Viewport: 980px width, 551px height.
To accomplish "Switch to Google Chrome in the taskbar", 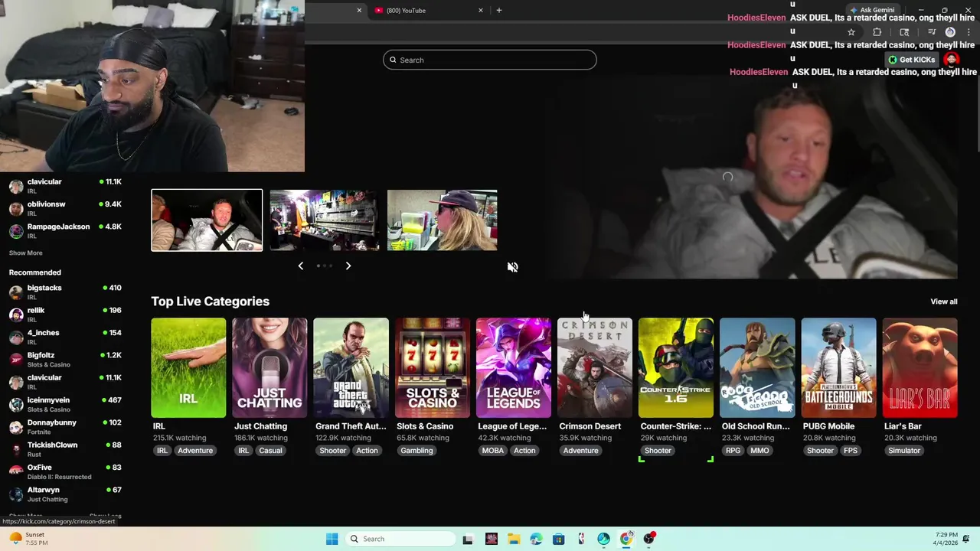I will click(x=626, y=539).
